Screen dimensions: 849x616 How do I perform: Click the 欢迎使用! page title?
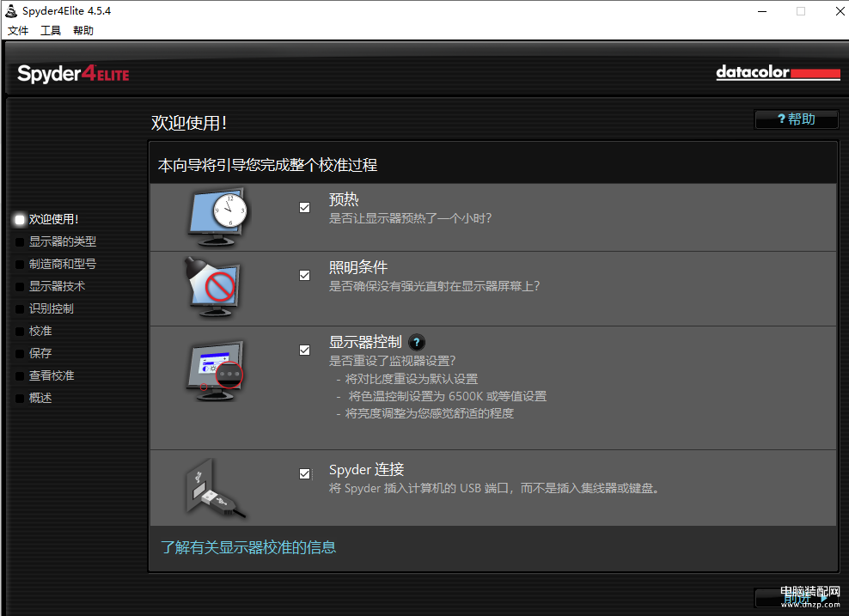(189, 123)
